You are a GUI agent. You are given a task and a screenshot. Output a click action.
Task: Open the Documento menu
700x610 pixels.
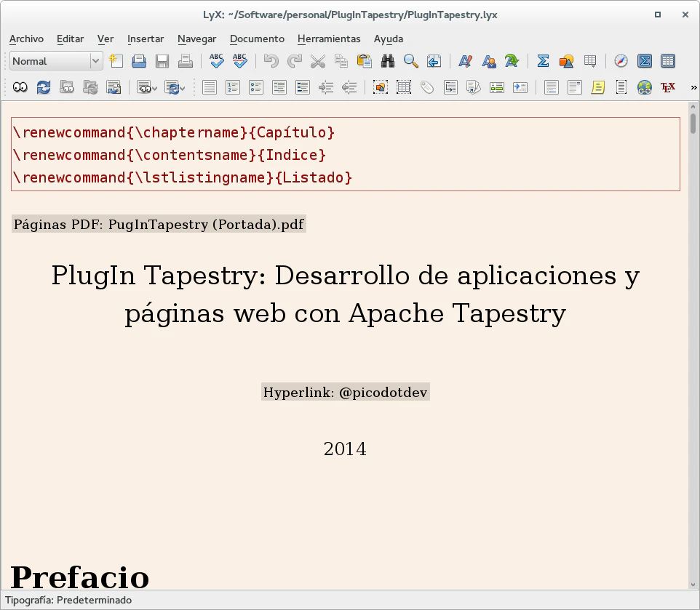click(257, 39)
